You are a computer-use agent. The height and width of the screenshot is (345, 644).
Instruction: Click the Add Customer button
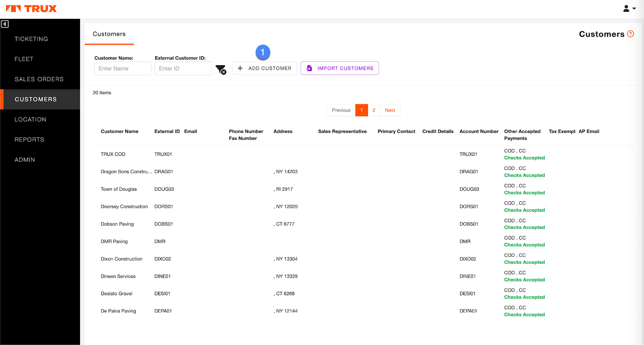point(264,68)
